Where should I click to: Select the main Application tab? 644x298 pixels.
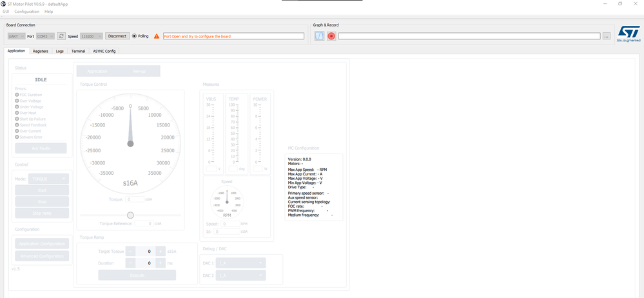coord(16,51)
